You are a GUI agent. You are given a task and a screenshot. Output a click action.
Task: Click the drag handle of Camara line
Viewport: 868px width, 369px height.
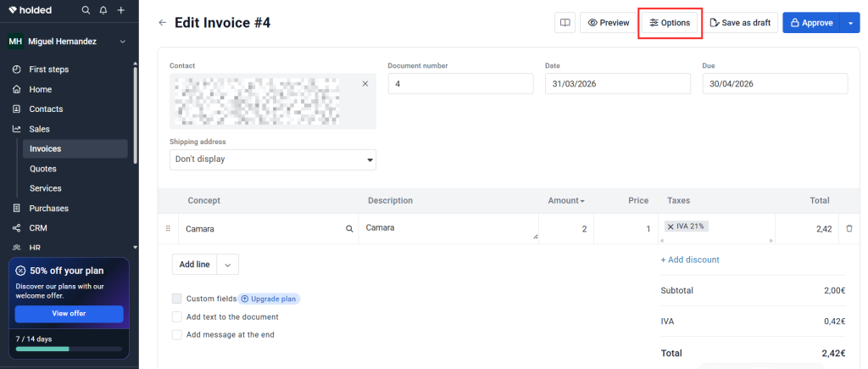(169, 228)
